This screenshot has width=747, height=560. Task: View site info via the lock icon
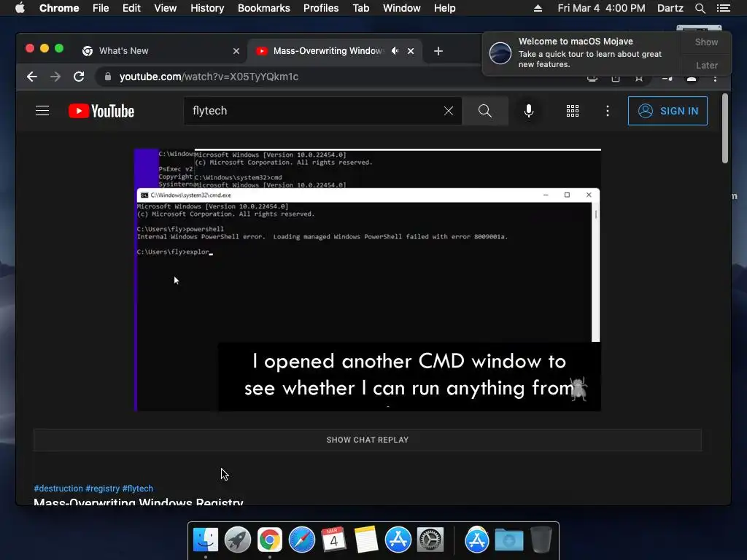coord(108,77)
